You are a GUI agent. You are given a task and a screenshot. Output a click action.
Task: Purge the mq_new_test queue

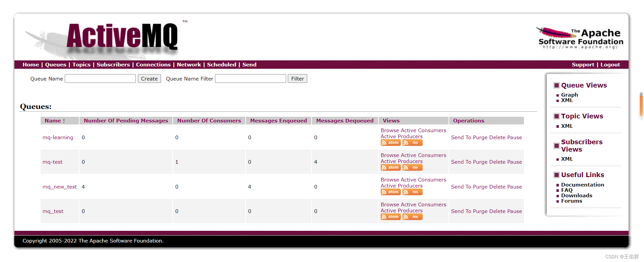[480, 187]
